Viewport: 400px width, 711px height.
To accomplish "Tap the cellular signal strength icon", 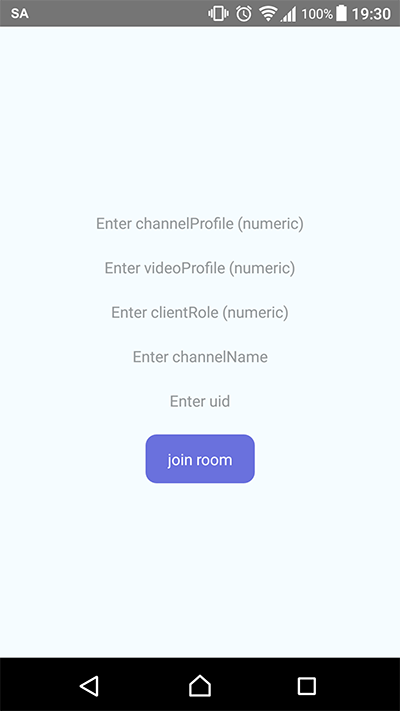I will point(288,14).
